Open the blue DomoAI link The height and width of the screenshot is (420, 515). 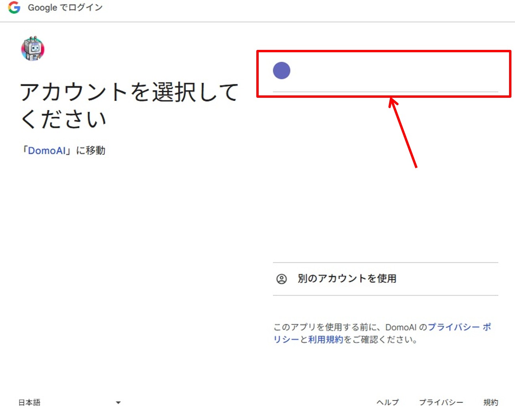[47, 151]
